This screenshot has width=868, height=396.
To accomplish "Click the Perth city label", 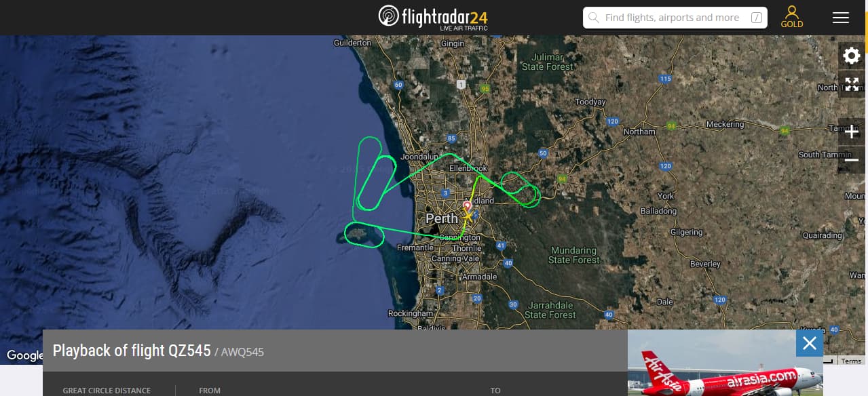I will pos(442,218).
